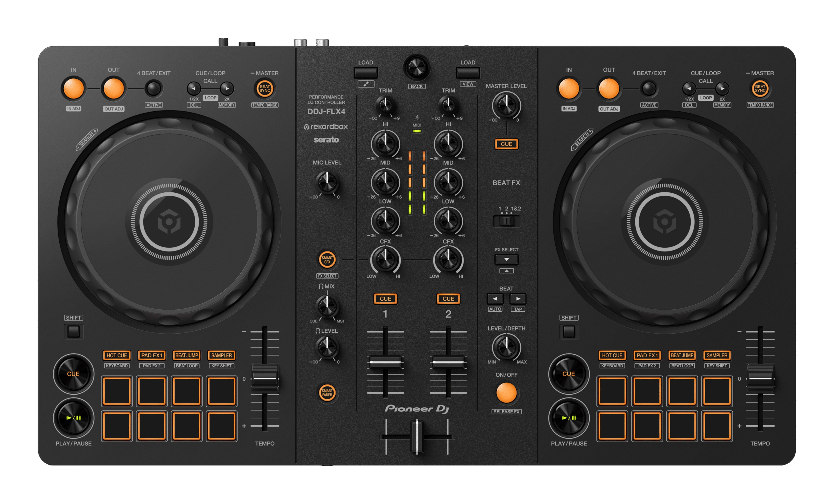This screenshot has width=834, height=504.
Task: Double the loop on the right deck
Action: point(722,89)
